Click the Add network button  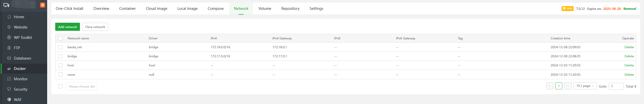68,27
